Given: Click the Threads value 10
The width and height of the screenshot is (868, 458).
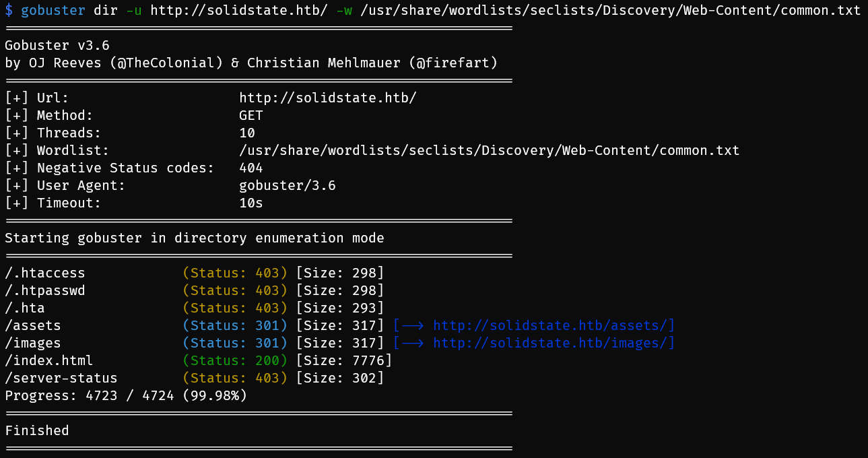Looking at the screenshot, I should 247,133.
